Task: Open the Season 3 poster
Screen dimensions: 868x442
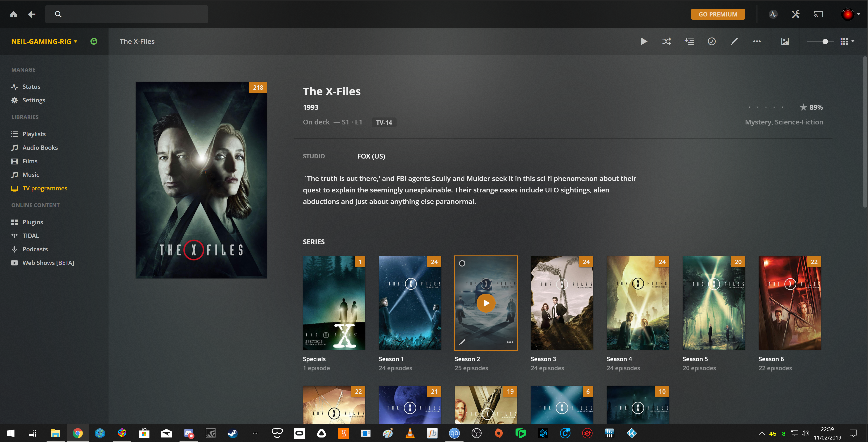Action: 562,303
